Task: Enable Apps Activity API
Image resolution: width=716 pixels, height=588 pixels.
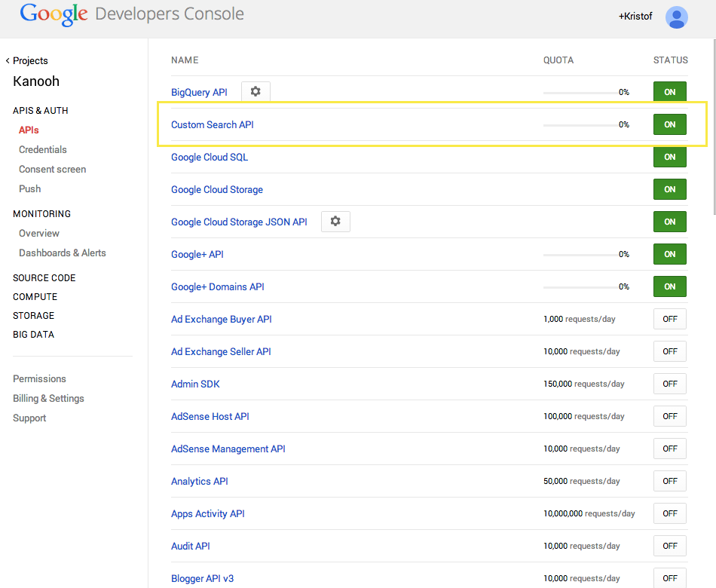Action: click(670, 513)
